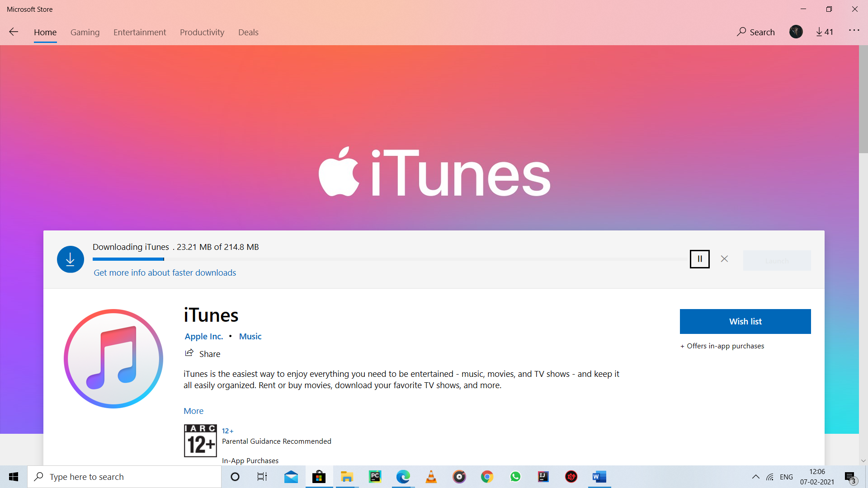This screenshot has height=488, width=868.
Task: Open the three-dot See more menu
Action: tap(854, 30)
